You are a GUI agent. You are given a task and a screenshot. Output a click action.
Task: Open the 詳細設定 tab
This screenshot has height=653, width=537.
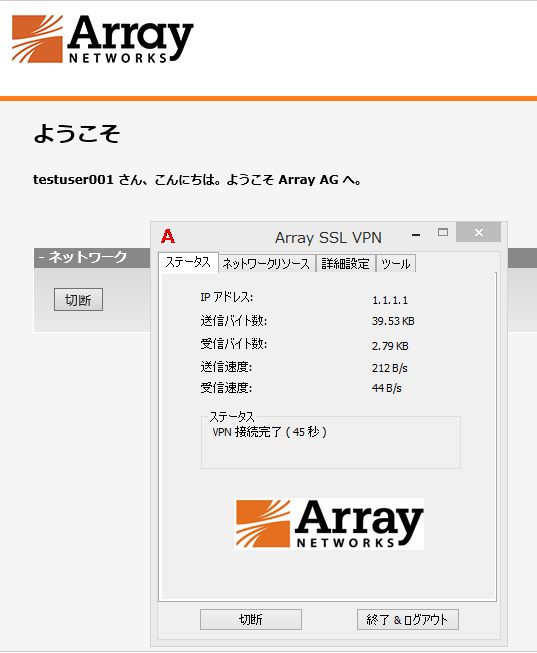click(345, 264)
